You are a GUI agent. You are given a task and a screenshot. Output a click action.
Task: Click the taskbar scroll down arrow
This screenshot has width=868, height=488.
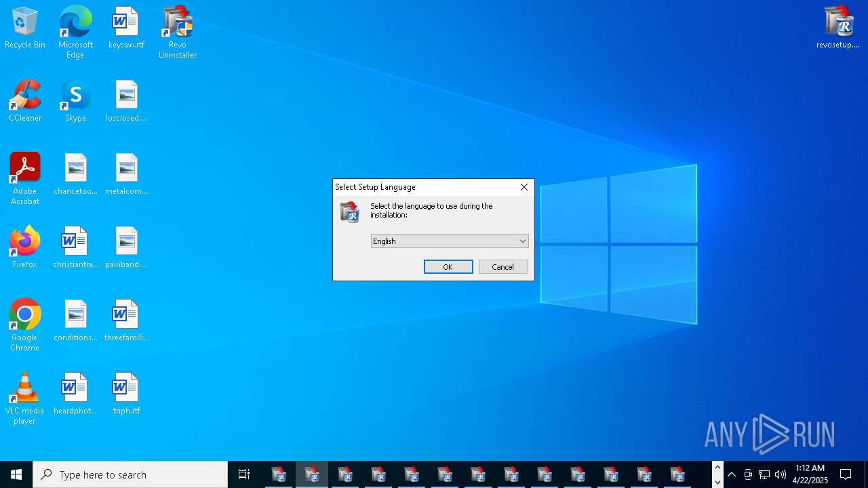[717, 482]
